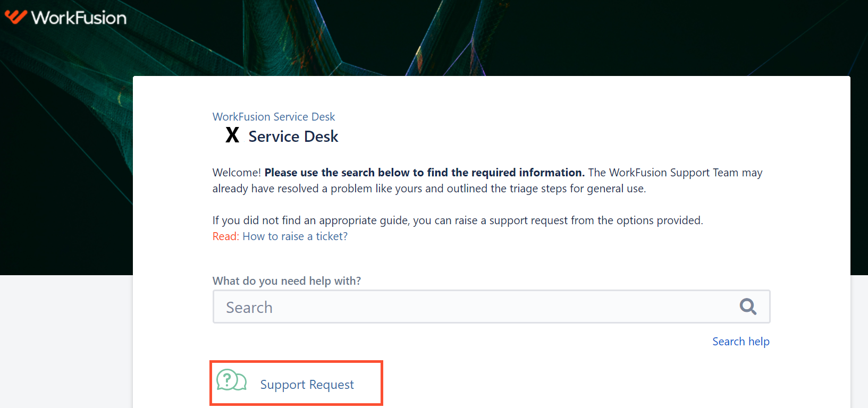Viewport: 868px width, 408px height.
Task: Open the Support Request option
Action: point(296,383)
